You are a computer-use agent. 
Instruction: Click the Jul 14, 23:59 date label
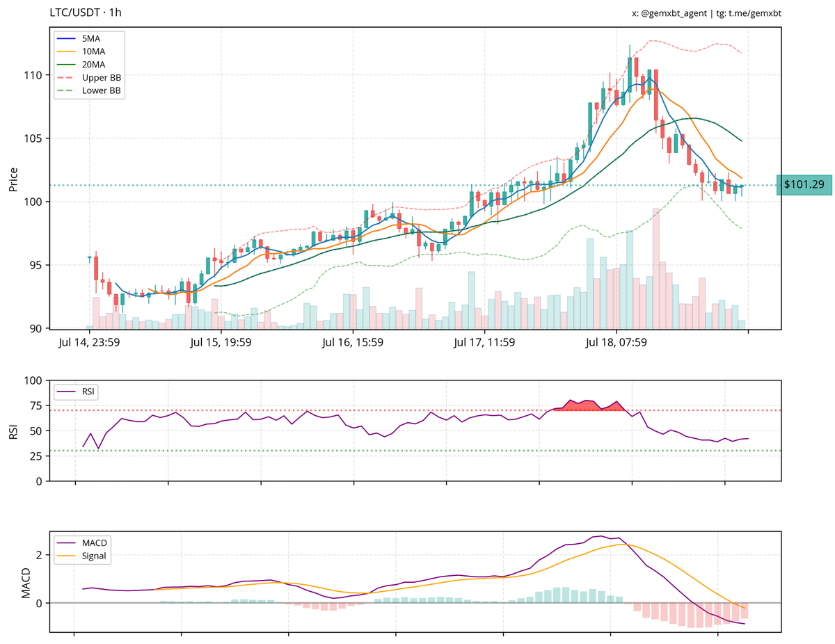pyautogui.click(x=89, y=342)
